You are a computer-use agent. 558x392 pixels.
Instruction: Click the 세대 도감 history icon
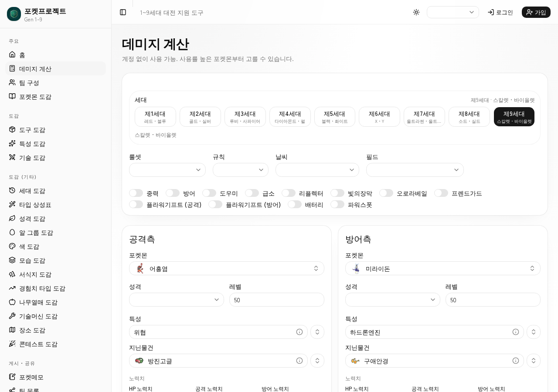coord(12,190)
